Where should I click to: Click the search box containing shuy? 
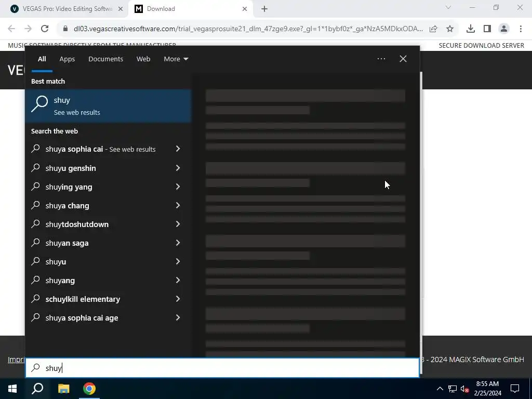click(x=222, y=368)
